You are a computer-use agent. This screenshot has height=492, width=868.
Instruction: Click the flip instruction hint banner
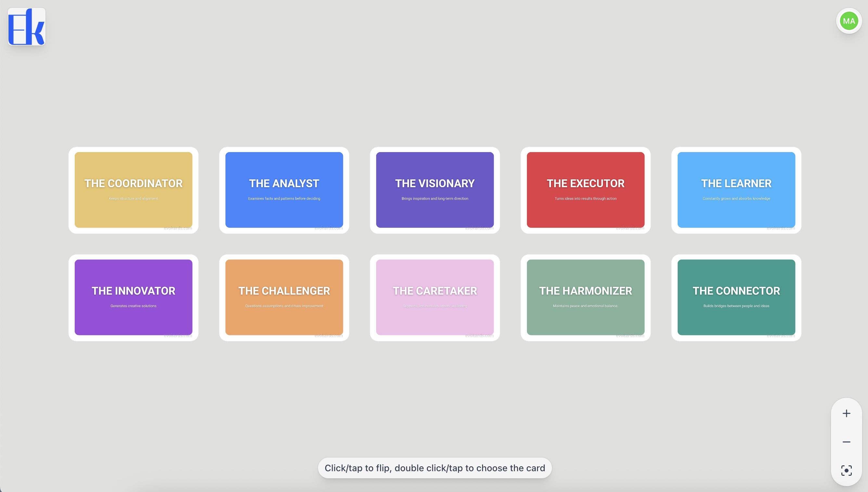click(435, 468)
